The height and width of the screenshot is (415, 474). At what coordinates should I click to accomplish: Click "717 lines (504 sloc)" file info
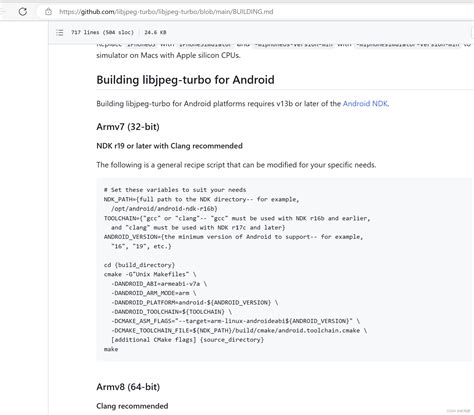pyautogui.click(x=102, y=32)
